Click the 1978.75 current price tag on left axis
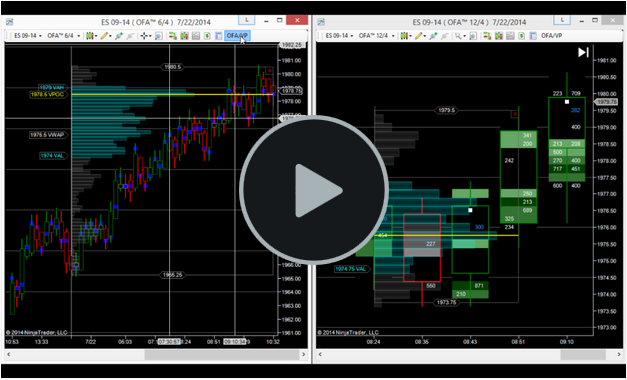The height and width of the screenshot is (380, 627). point(291,91)
